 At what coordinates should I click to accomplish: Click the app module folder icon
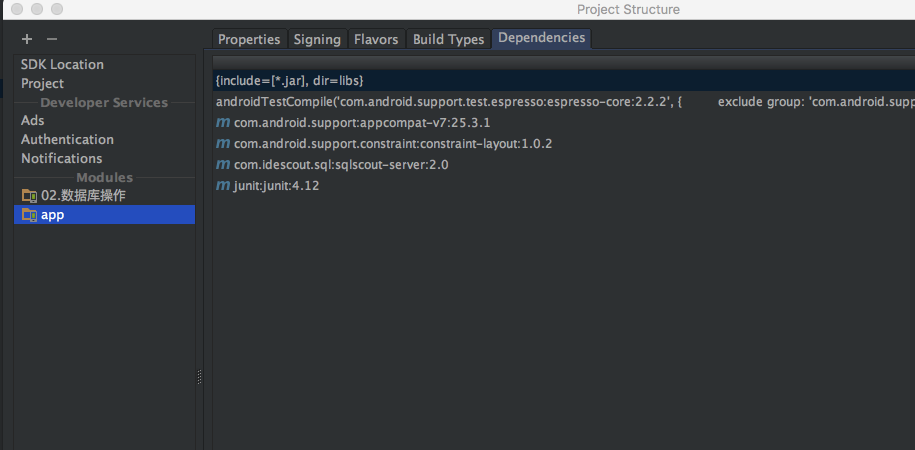pos(29,215)
